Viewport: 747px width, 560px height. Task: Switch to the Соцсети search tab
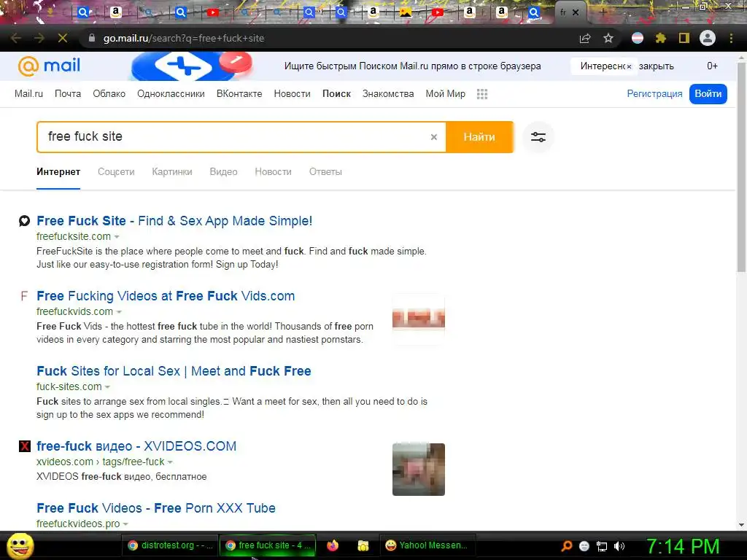pos(116,172)
